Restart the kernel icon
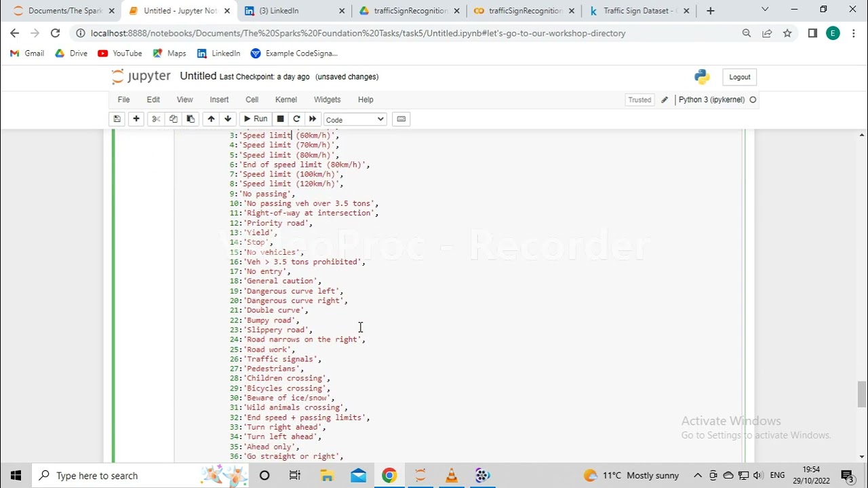868x488 pixels. (296, 119)
